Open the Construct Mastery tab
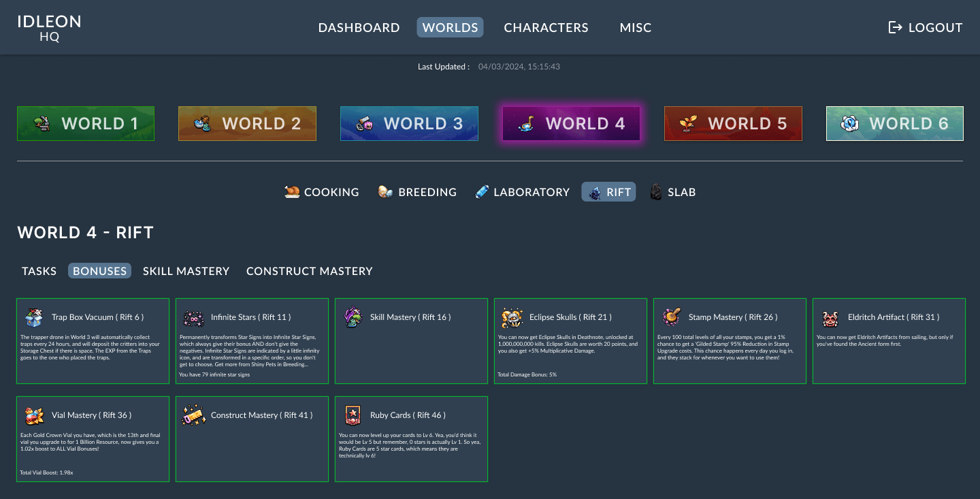Viewport: 980px width, 499px height. coord(310,271)
